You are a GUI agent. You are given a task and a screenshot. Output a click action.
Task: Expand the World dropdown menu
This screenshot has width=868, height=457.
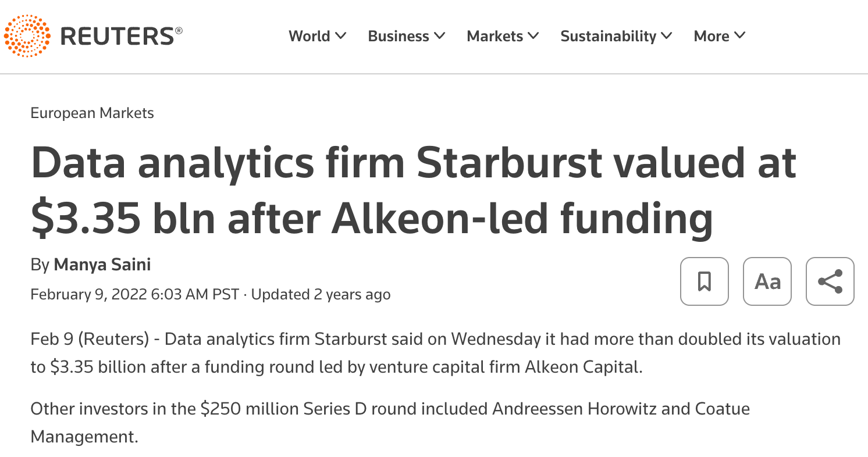(x=316, y=36)
